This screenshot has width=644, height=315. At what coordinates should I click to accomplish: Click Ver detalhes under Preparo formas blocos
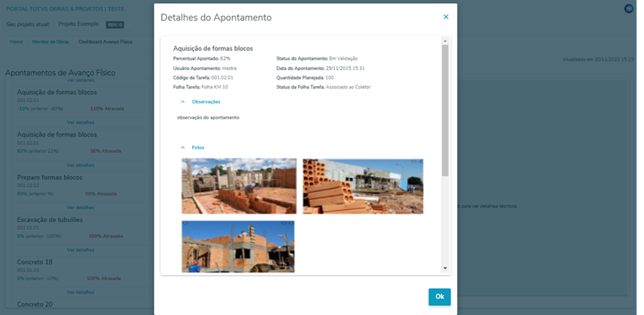tap(80, 208)
